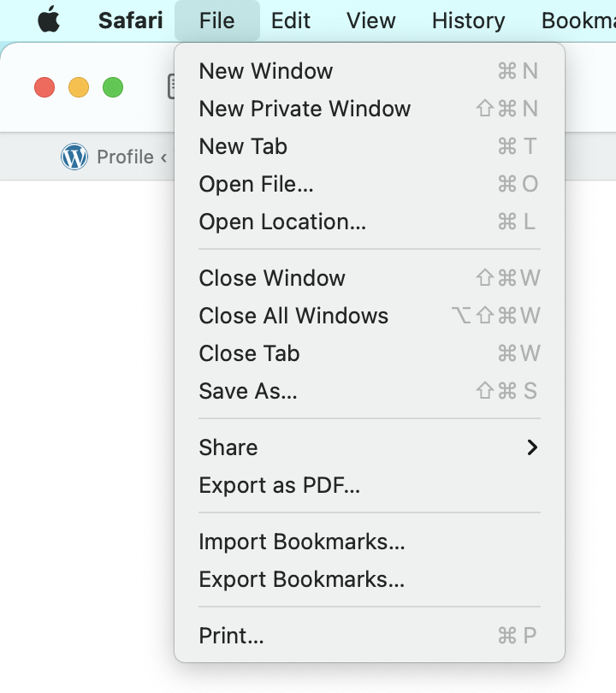
Task: Open the Edit menu
Action: 290,21
